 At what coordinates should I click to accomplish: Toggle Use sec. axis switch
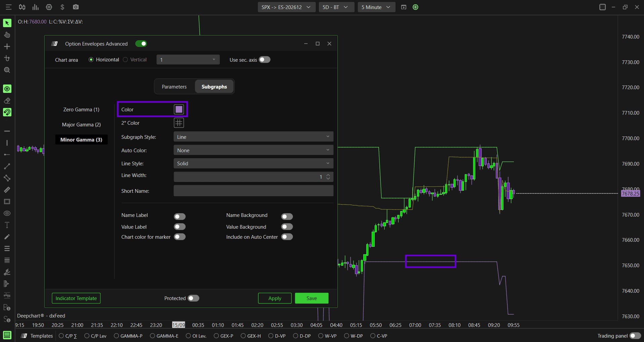click(265, 60)
